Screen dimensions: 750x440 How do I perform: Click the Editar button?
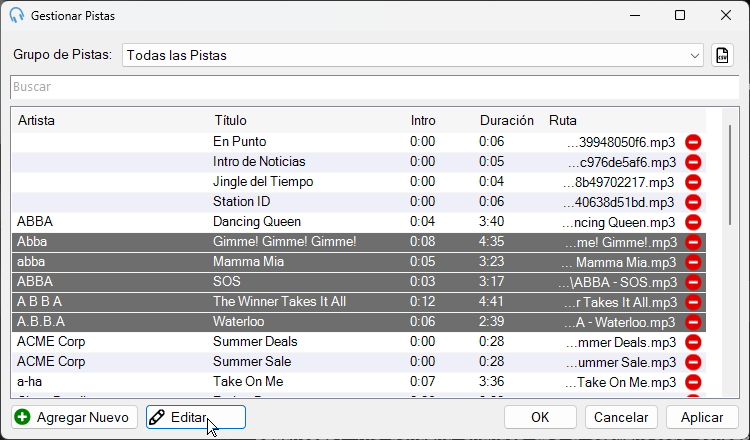pos(196,417)
